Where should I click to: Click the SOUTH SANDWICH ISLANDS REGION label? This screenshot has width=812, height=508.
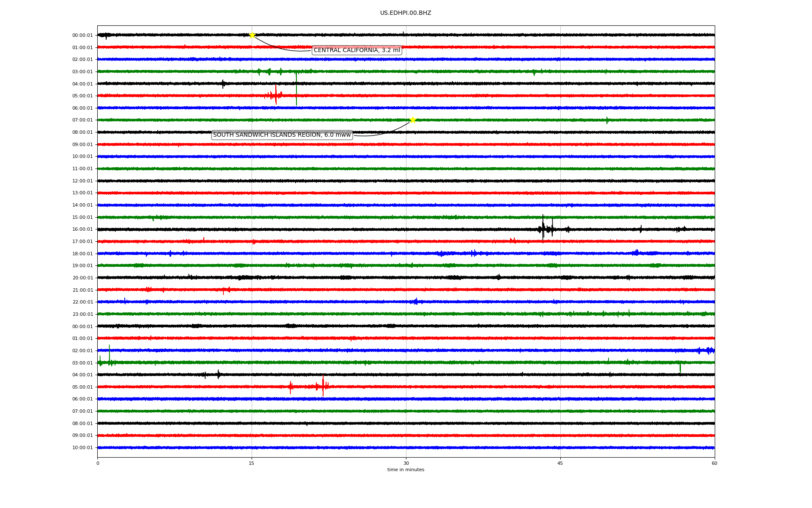tap(282, 135)
